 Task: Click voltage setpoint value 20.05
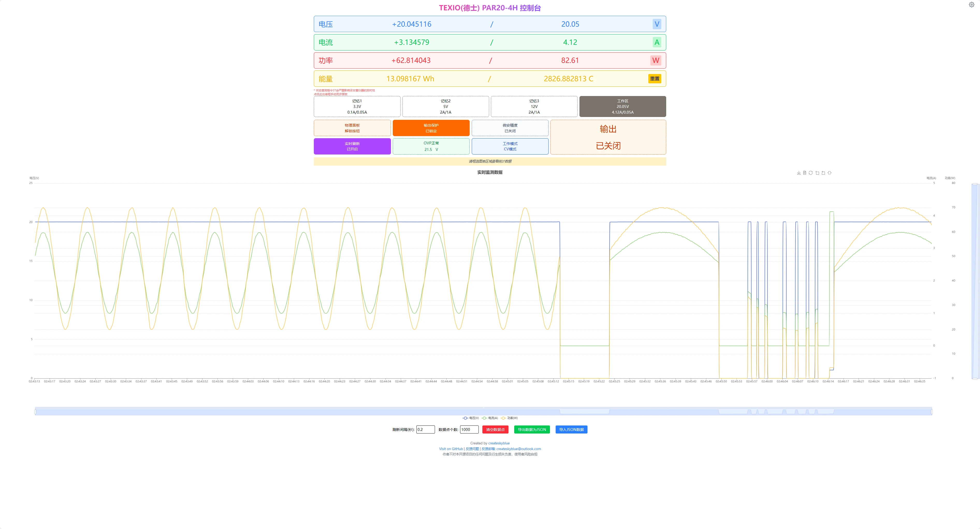click(570, 24)
